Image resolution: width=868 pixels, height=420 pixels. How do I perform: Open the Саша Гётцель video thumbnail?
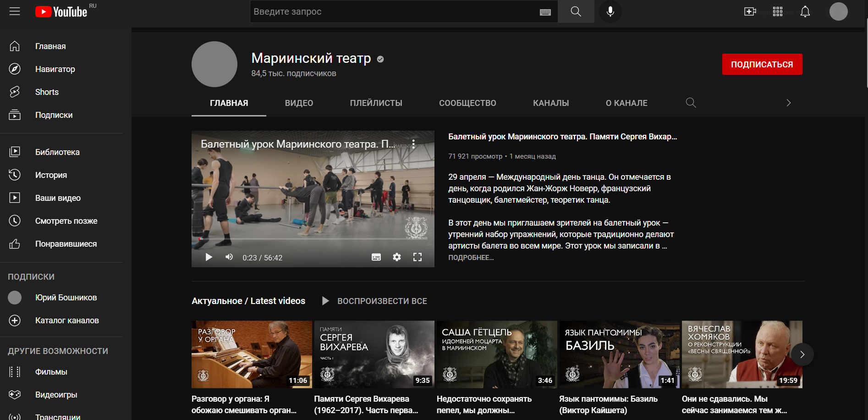click(x=497, y=354)
